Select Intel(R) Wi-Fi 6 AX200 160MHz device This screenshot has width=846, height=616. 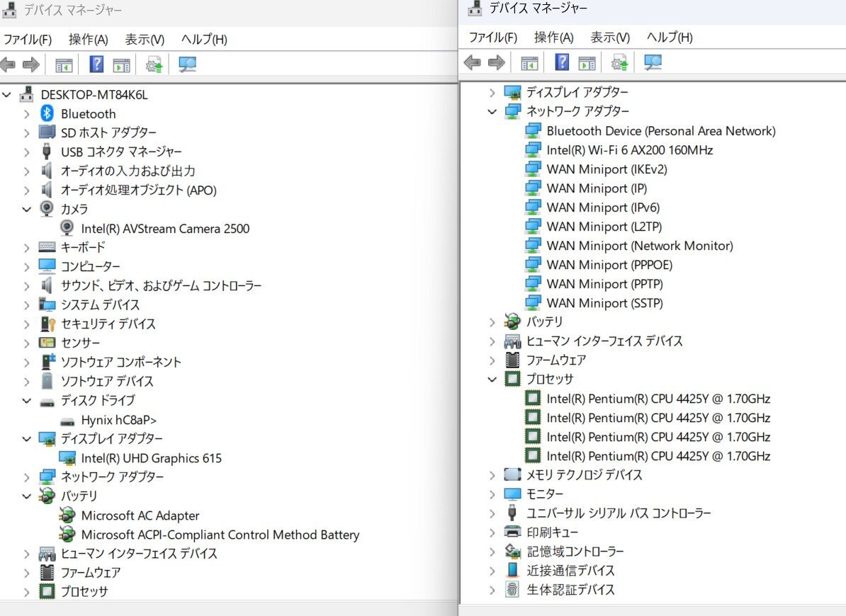[629, 150]
